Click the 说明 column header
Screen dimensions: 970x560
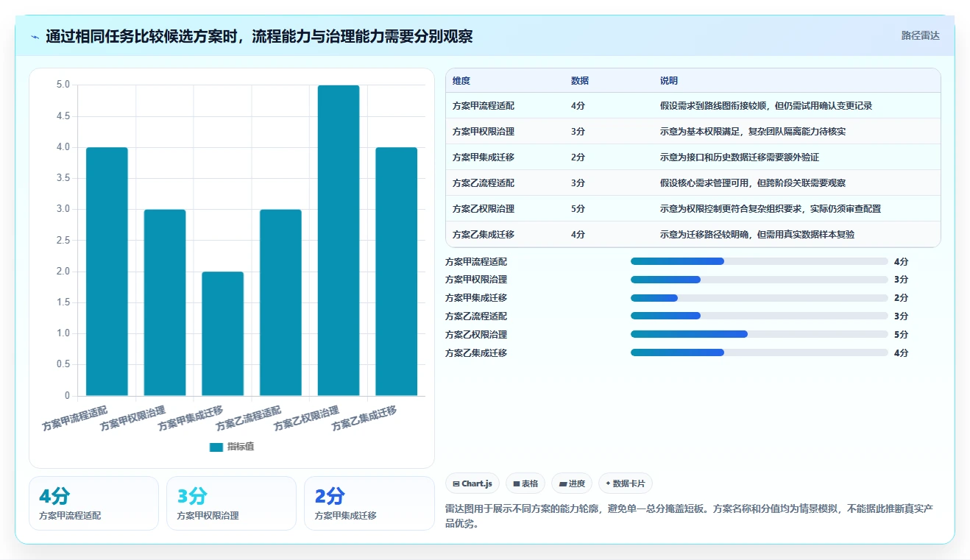click(669, 81)
